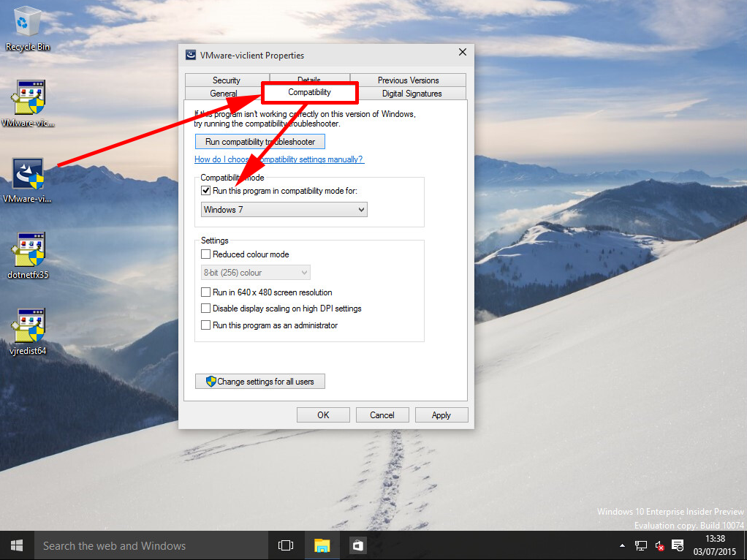Click the OK button
Viewport: 747px width, 560px height.
tap(324, 415)
